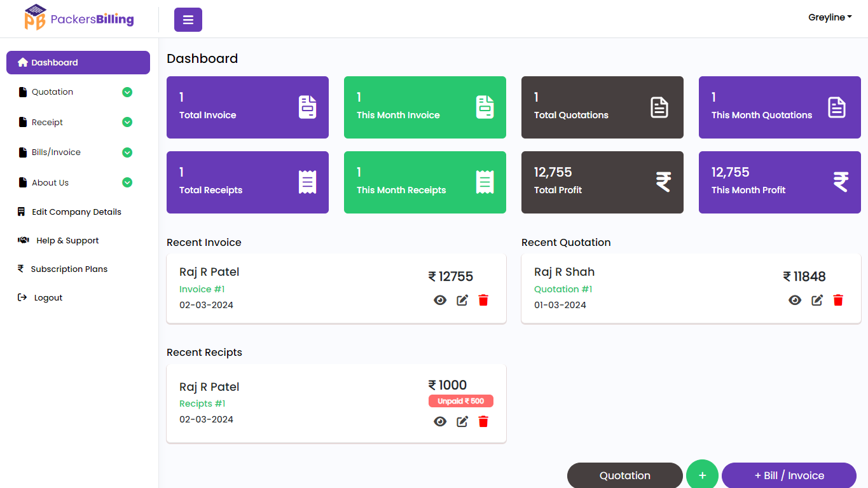The width and height of the screenshot is (868, 488).
Task: Delete the recent quotation of 11848
Action: pyautogui.click(x=838, y=300)
